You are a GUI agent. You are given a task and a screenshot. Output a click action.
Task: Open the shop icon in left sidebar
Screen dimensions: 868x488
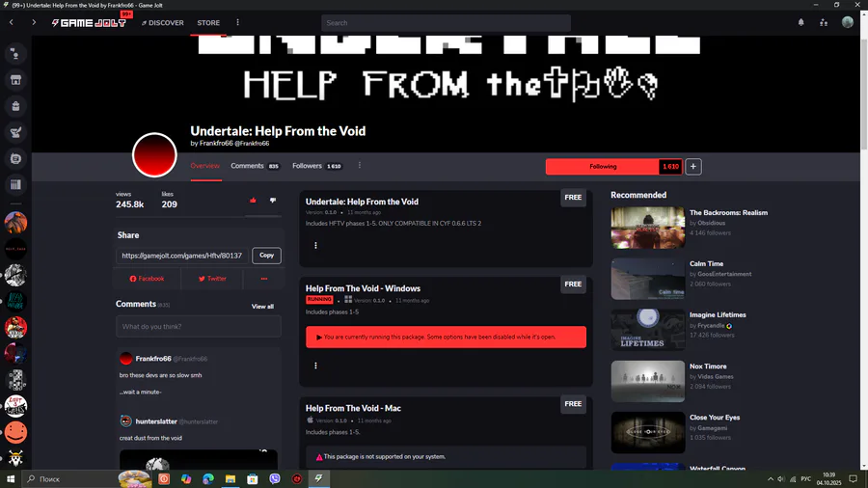pos(15,80)
